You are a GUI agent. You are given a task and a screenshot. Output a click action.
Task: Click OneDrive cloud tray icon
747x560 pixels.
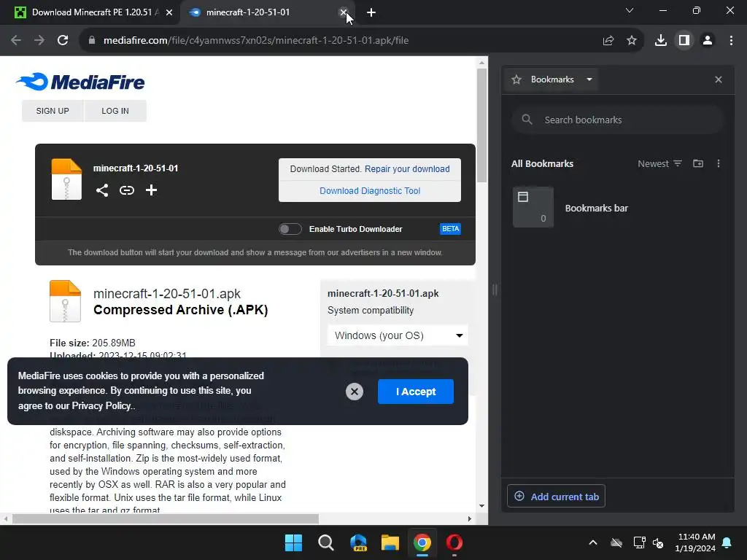point(616,542)
